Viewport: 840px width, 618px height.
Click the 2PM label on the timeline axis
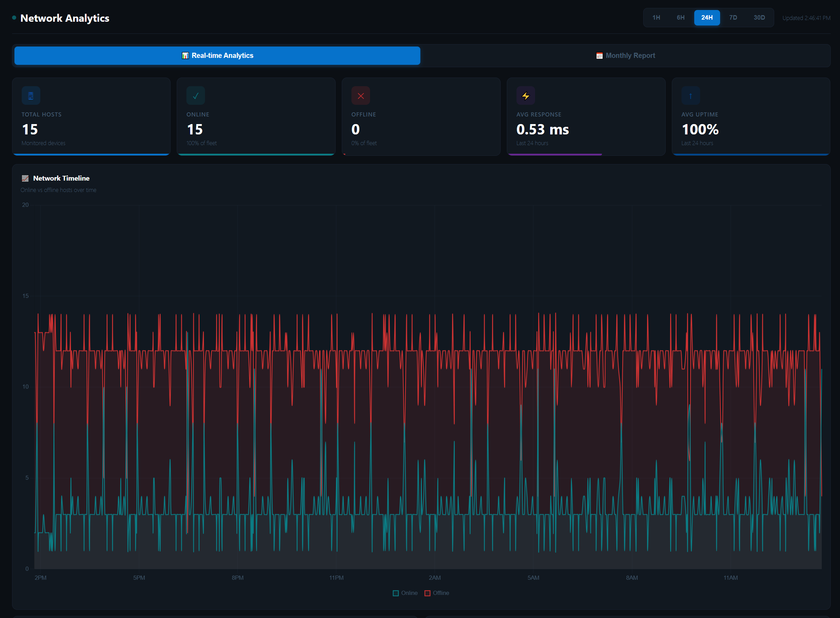[40, 578]
